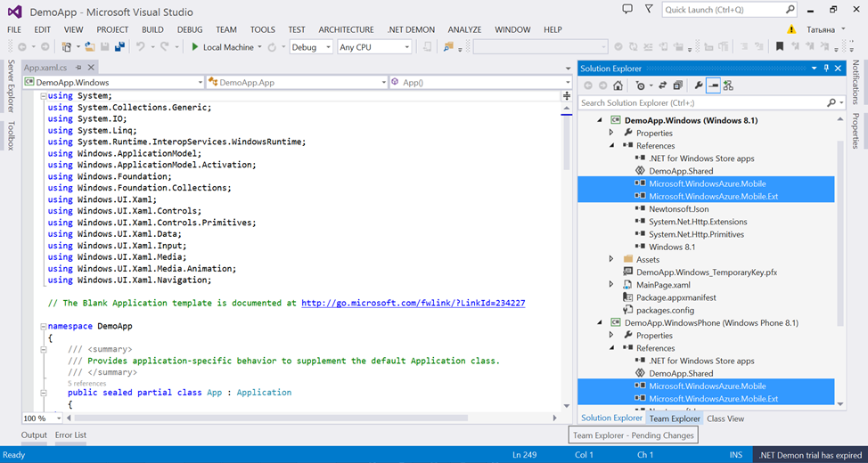The image size is (868, 463).
Task: Open the Debug configuration dropdown
Action: tap(310, 47)
